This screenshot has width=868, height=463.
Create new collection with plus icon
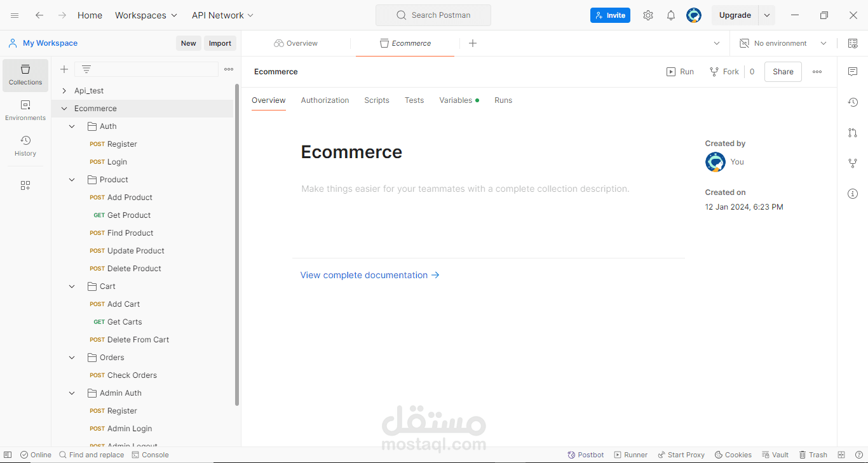64,69
